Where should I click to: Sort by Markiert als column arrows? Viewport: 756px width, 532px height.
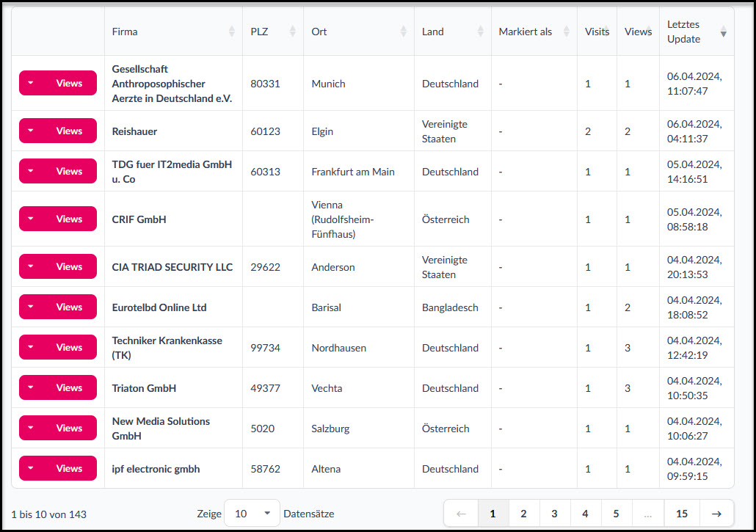tap(567, 32)
